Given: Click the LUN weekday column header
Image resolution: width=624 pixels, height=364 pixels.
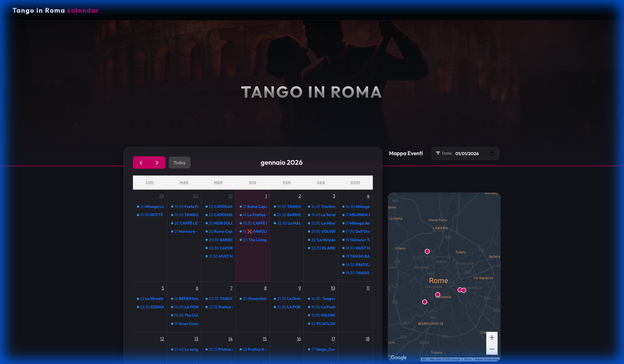Looking at the screenshot, I should (150, 183).
